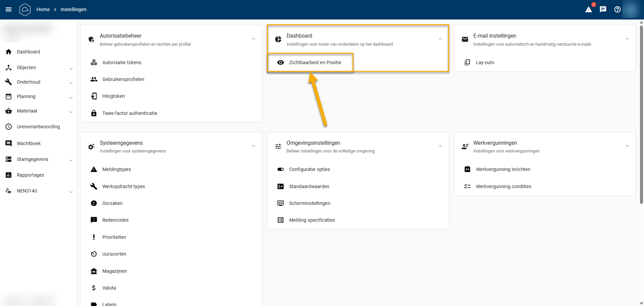Click the Wachtboek sidebar icon

click(9, 143)
